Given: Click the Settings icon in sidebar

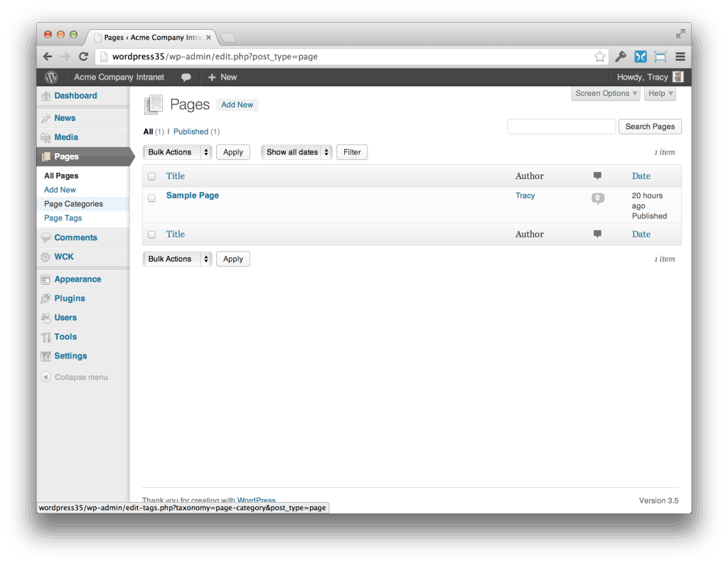Looking at the screenshot, I should click(x=45, y=356).
